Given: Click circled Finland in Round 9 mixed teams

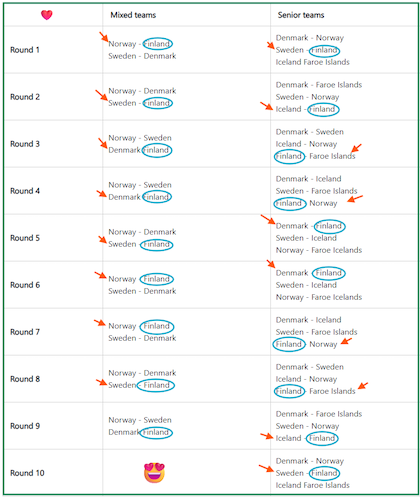Looking at the screenshot, I should click(x=156, y=432).
